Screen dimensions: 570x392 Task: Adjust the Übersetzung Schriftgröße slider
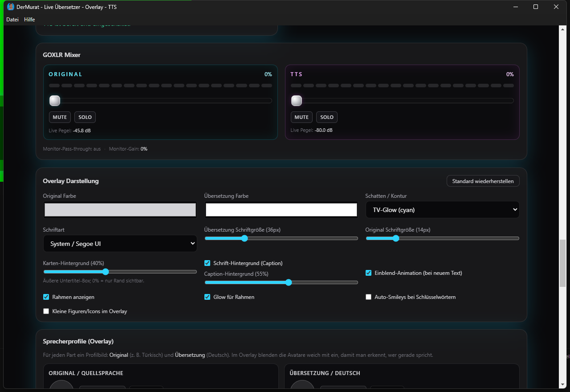281,238
